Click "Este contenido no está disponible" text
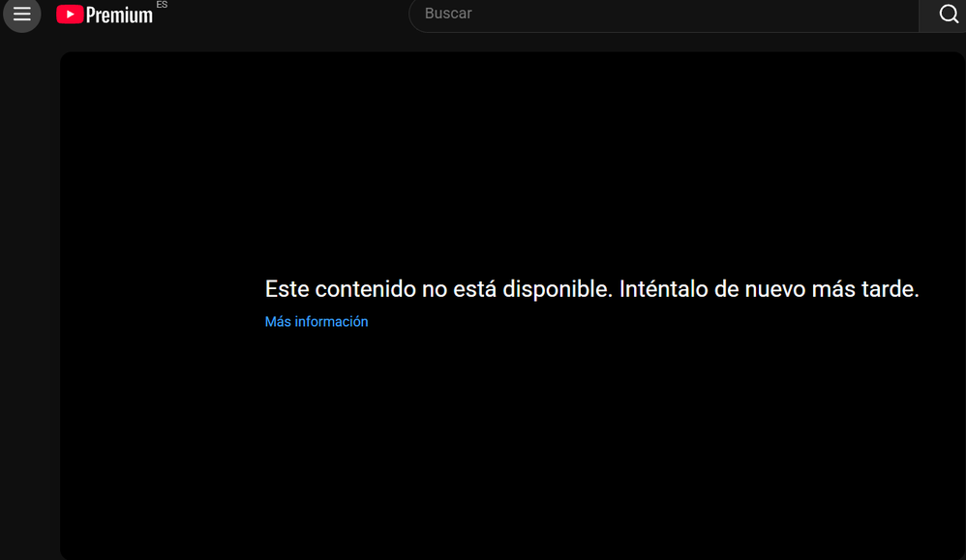Image resolution: width=966 pixels, height=560 pixels. [438, 288]
